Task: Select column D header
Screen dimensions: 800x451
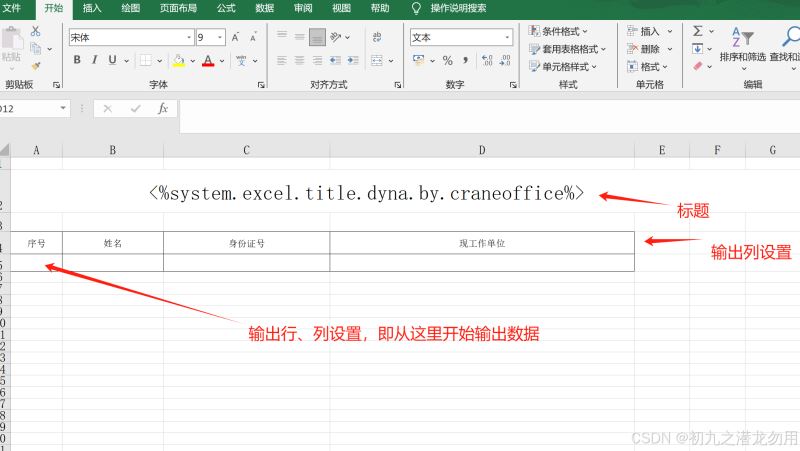Action: click(482, 150)
